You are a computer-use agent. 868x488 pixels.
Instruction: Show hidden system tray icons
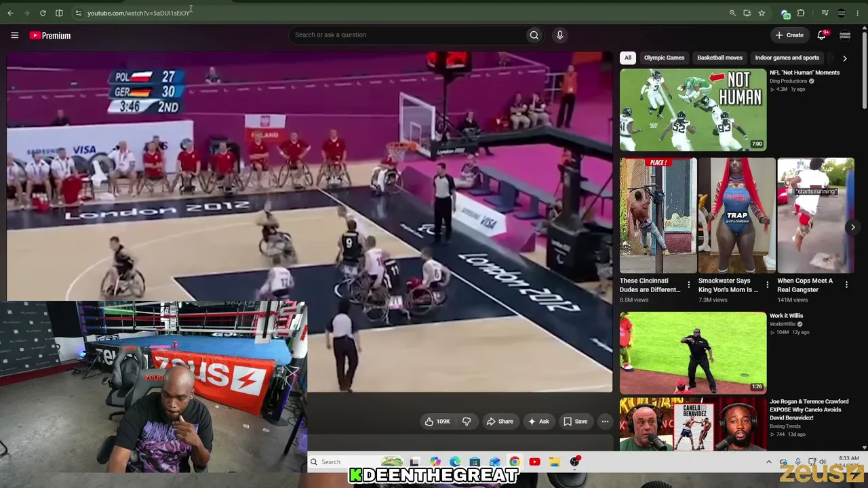tap(768, 462)
